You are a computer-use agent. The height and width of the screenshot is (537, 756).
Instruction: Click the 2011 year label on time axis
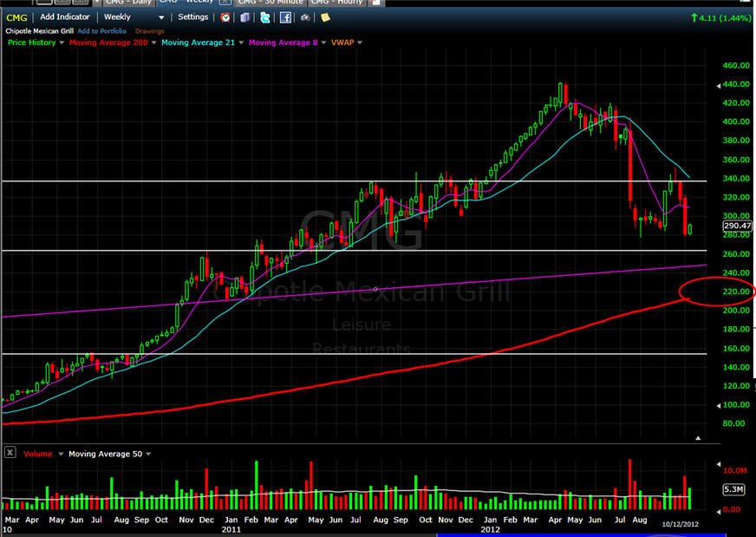click(231, 529)
